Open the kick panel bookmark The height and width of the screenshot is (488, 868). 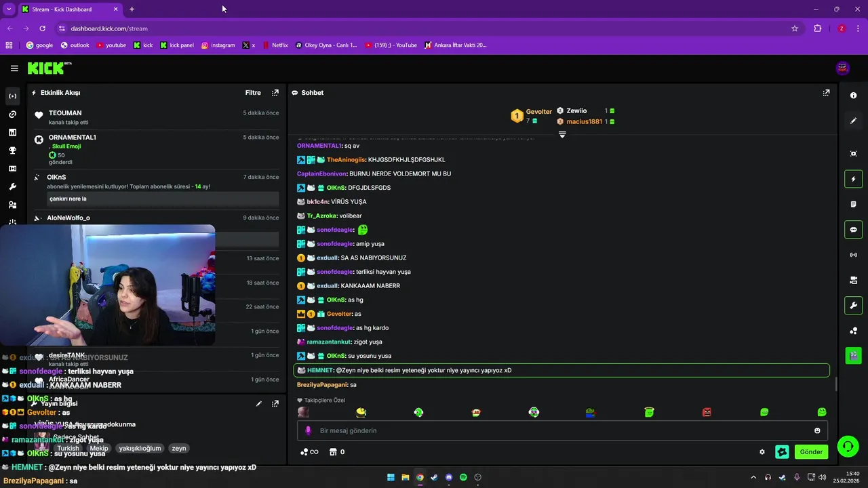(x=177, y=45)
